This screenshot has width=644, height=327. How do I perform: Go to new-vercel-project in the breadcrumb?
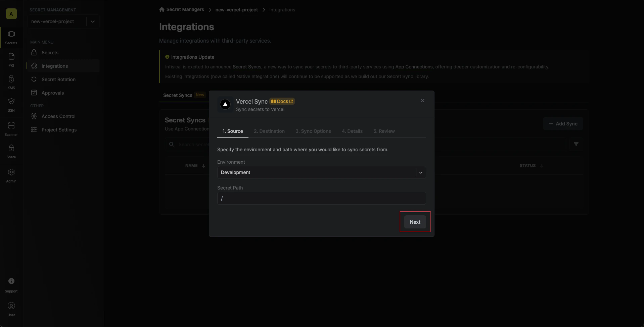(236, 10)
